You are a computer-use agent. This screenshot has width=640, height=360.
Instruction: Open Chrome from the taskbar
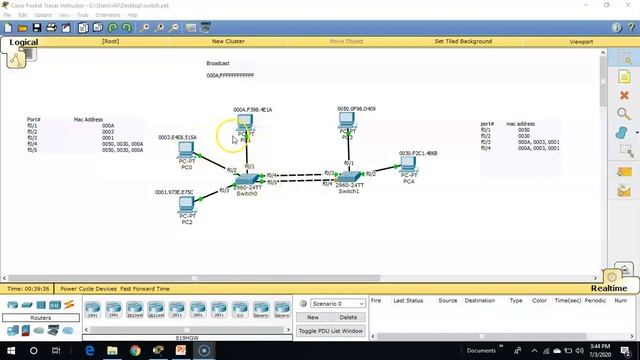[135, 351]
